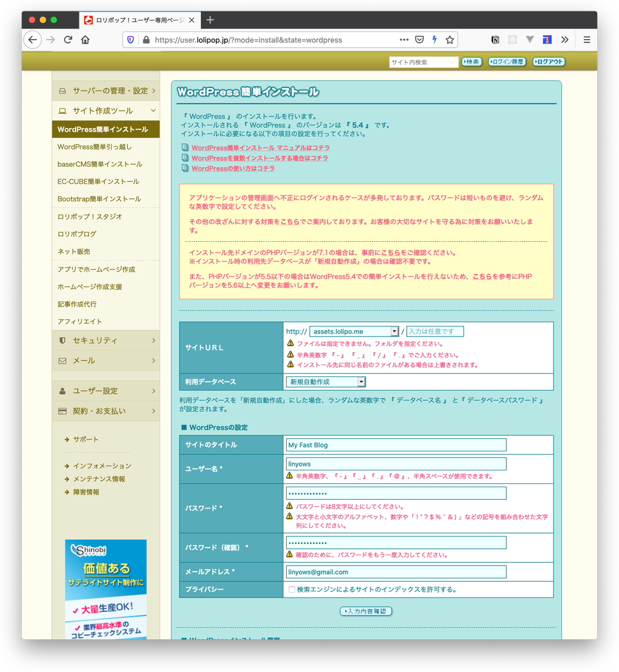Click the person icon beside ユーザー設定
This screenshot has width=619, height=672.
click(62, 391)
